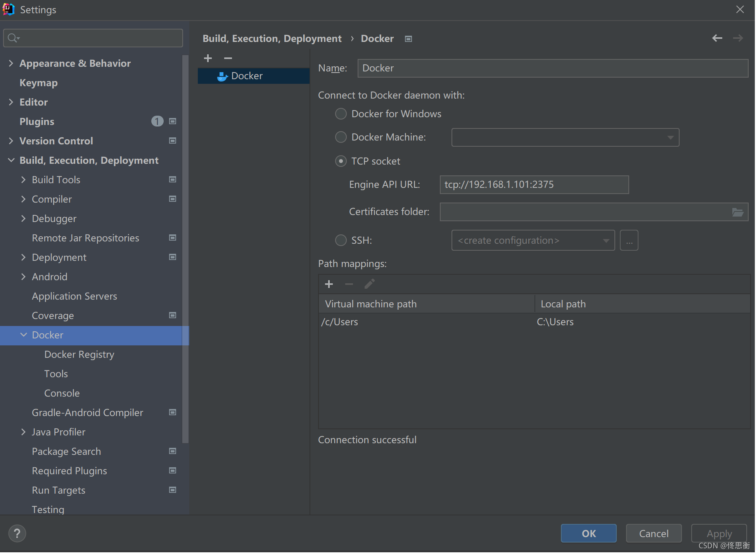Click the project icon next to Required Plugins
This screenshot has height=553, width=756.
point(173,471)
